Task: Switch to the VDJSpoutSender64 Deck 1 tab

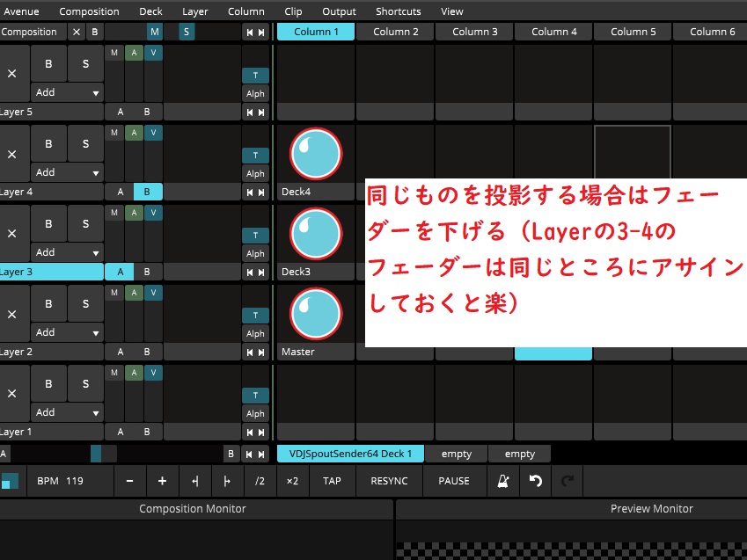Action: [x=349, y=454]
